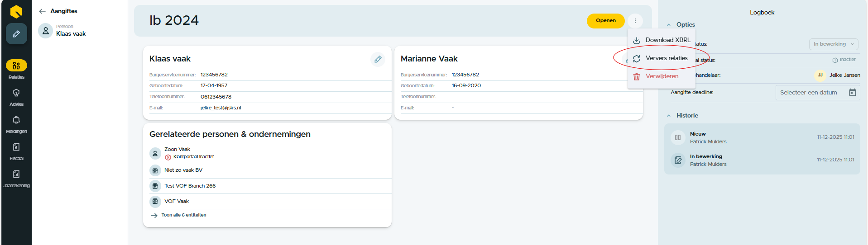
Task: Collapse the Historie section
Action: click(669, 116)
